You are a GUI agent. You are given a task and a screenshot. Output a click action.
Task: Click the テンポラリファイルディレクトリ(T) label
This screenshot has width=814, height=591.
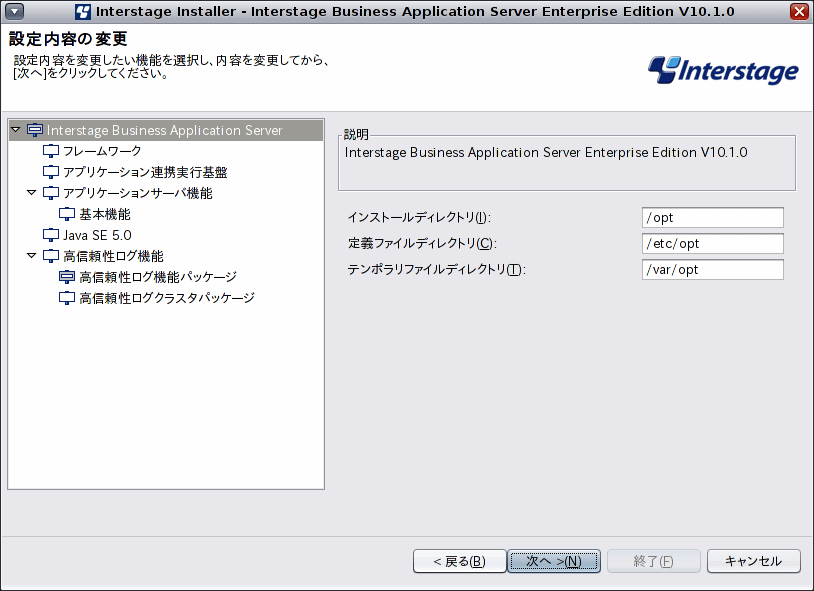tap(437, 269)
